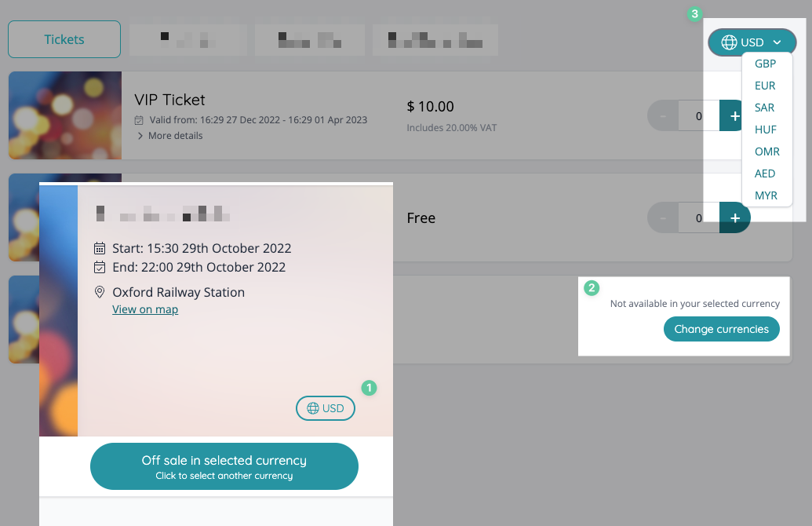Switch to the Tickets tab
The width and height of the screenshot is (812, 526).
64,39
